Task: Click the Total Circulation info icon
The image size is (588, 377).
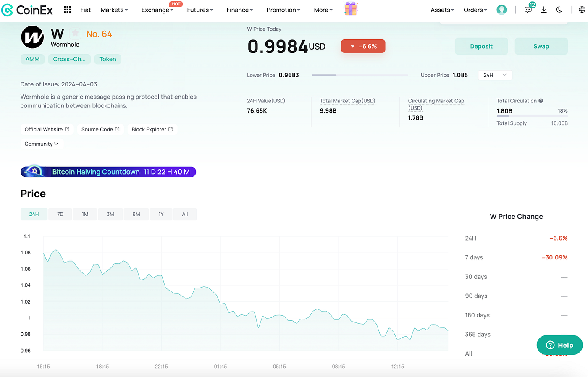Action: pos(542,101)
